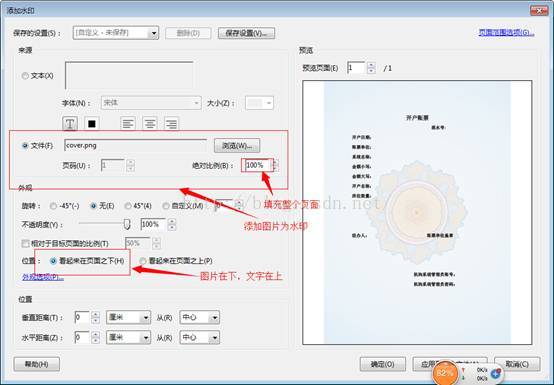
Task: Choose 自定义(M) custom rotation option
Action: click(165, 206)
